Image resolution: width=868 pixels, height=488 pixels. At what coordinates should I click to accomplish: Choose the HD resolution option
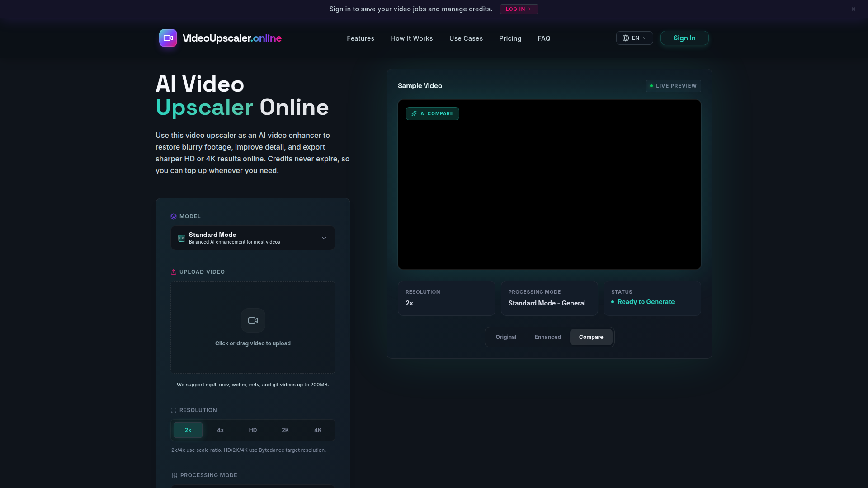253,430
